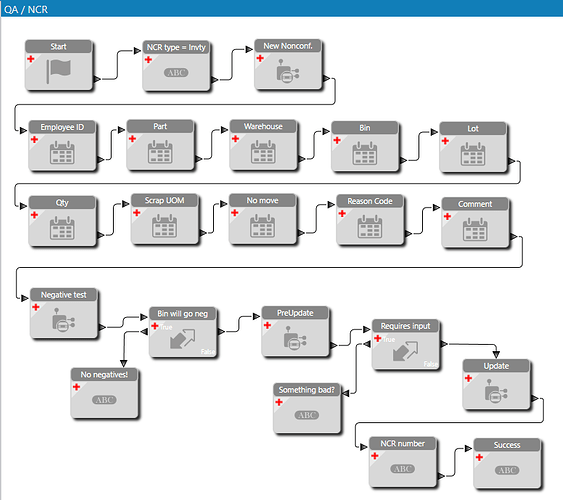This screenshot has width=563, height=500.
Task: Click the Negative test node title
Action: tap(64, 295)
